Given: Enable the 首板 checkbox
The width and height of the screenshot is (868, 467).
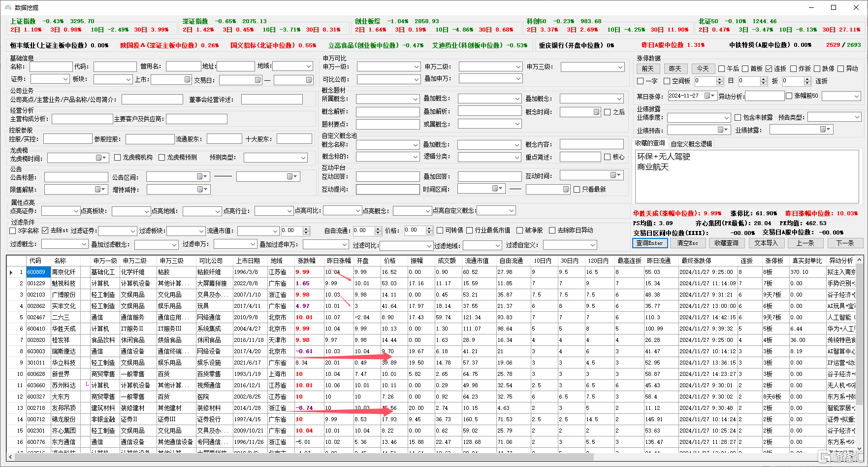Looking at the screenshot, I should 745,69.
